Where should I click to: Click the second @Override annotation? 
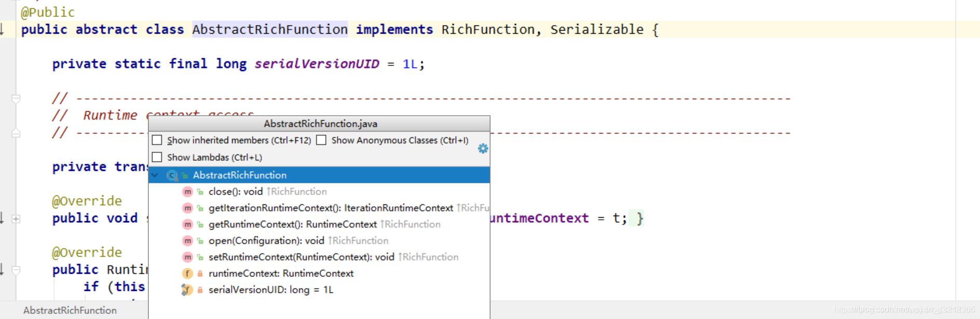point(87,252)
